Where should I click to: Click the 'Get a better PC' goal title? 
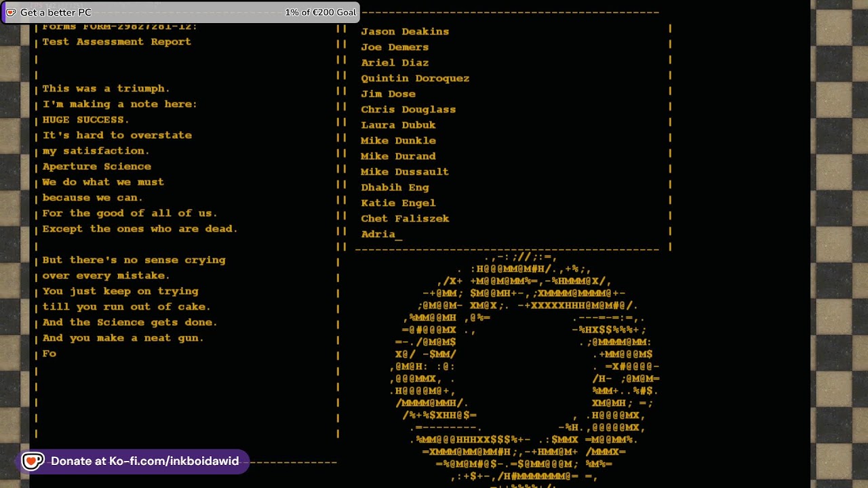click(x=56, y=12)
